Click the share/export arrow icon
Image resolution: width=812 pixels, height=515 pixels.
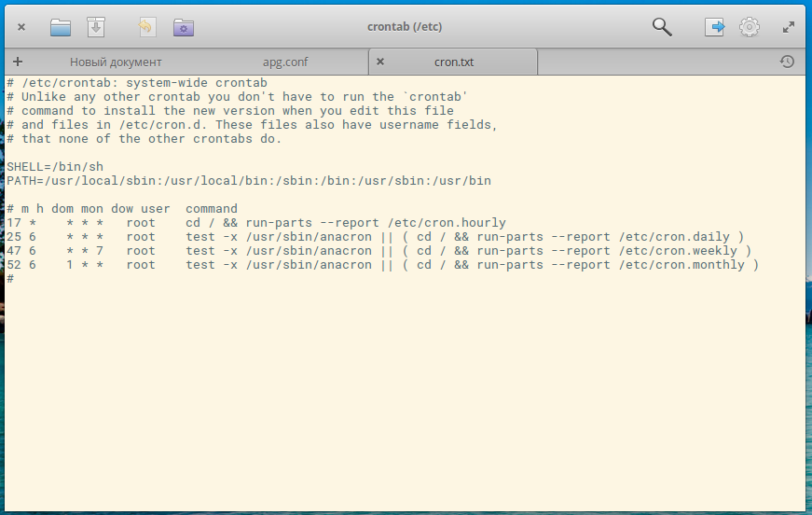[x=714, y=27]
